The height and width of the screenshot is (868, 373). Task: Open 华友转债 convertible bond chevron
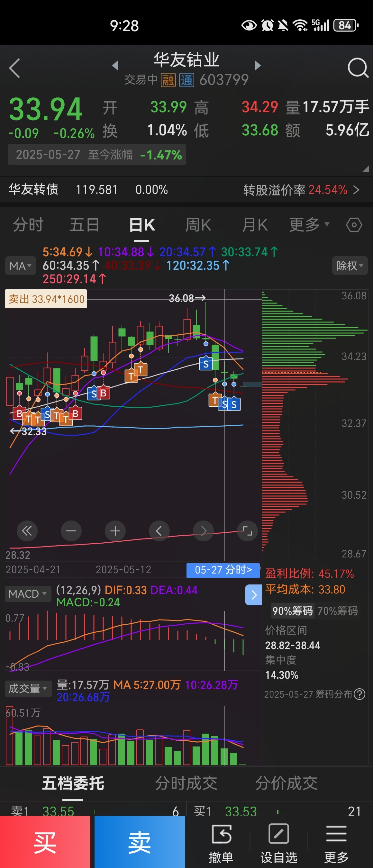point(356,190)
